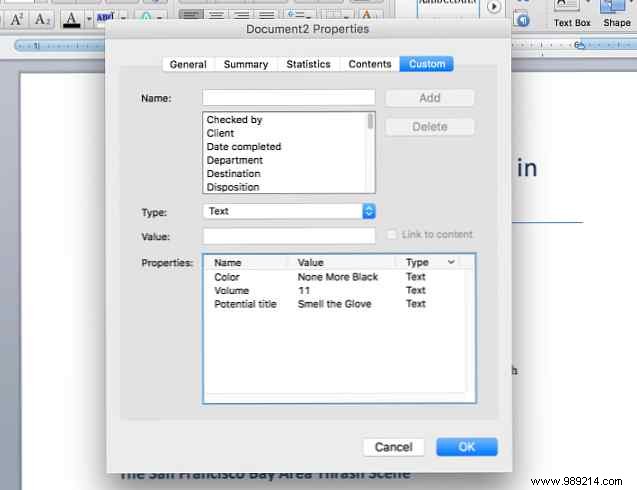The width and height of the screenshot is (637, 490).
Task: Click the Type column sort chevron
Action: coord(451,262)
